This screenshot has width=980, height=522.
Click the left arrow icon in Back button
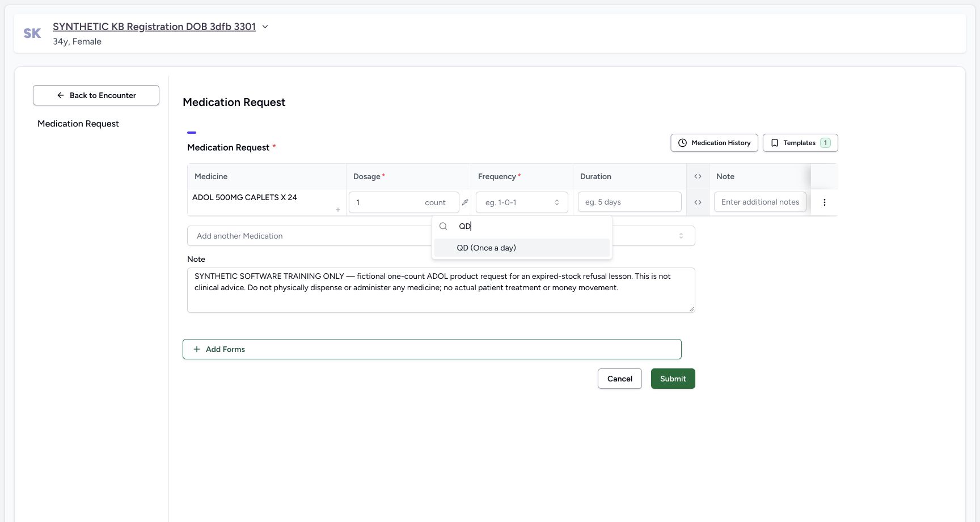point(61,95)
